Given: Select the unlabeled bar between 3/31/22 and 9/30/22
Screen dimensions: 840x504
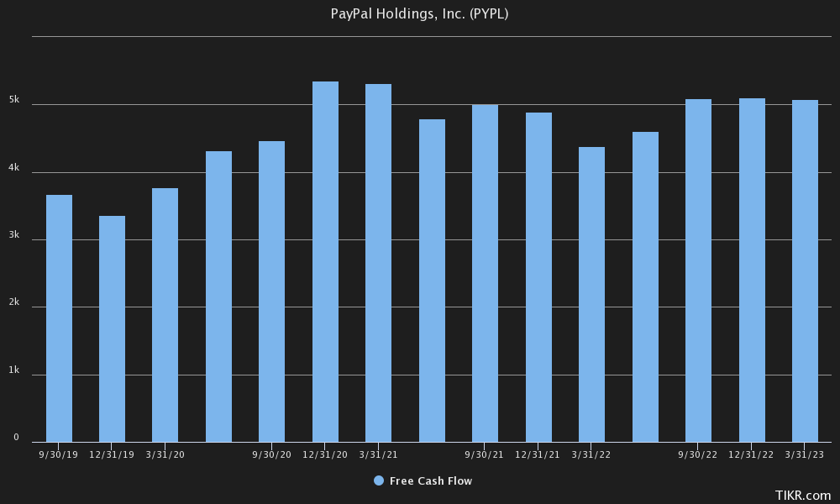Looking at the screenshot, I should [x=645, y=287].
